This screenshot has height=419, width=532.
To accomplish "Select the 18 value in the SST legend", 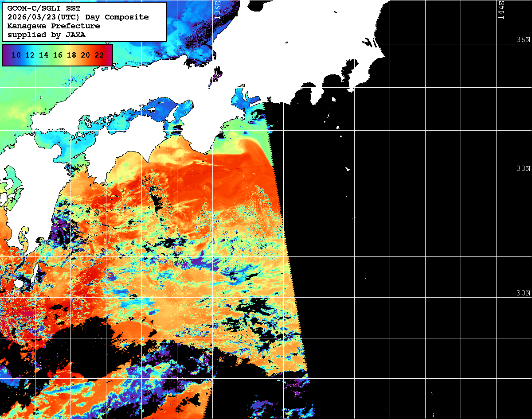I will 71,55.
